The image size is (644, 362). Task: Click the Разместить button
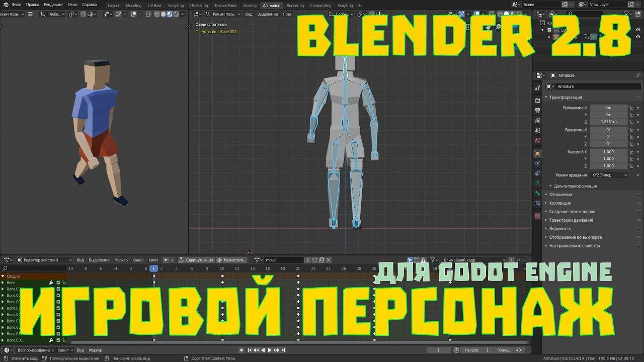click(x=231, y=260)
